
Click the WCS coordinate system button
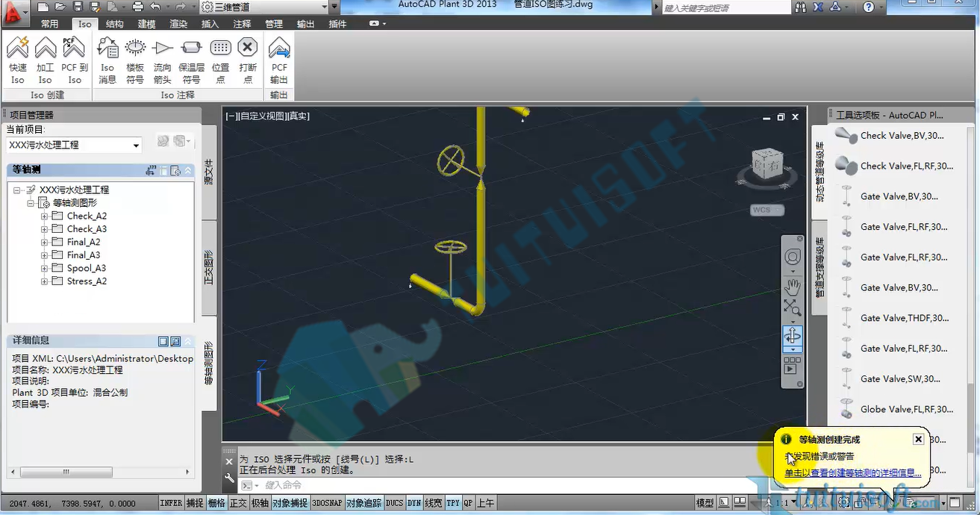tap(767, 210)
